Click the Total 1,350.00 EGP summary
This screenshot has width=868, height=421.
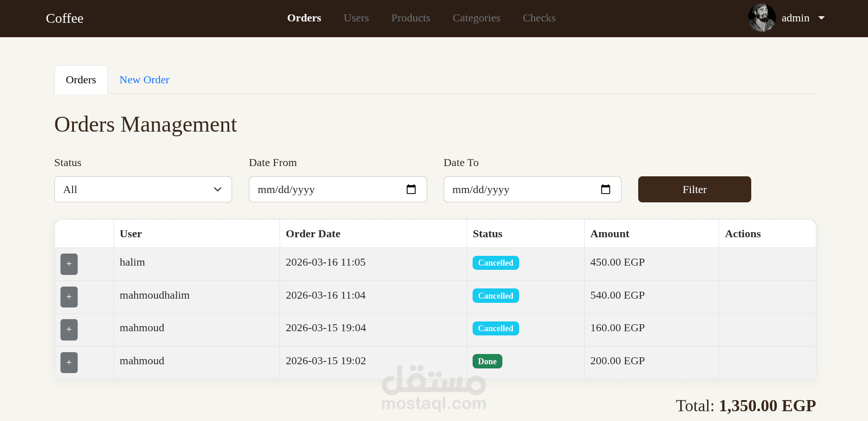(x=746, y=406)
